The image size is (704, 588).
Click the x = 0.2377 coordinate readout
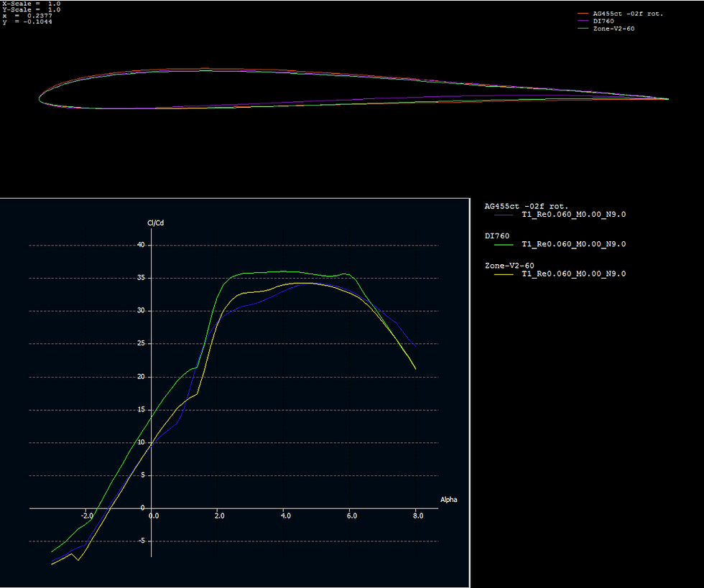click(27, 16)
